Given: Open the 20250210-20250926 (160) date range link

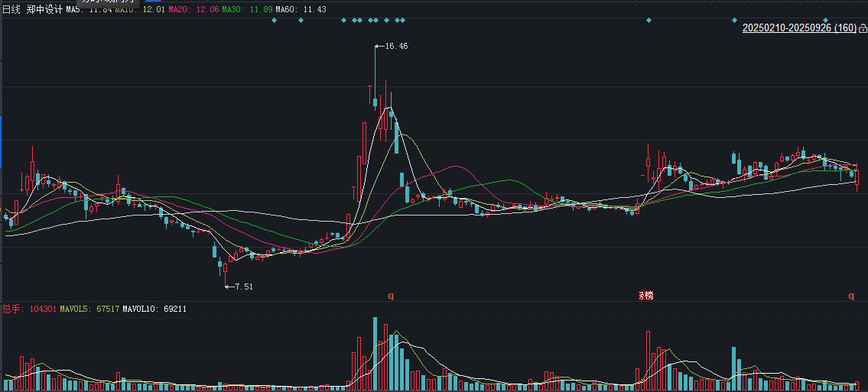Looking at the screenshot, I should (799, 28).
